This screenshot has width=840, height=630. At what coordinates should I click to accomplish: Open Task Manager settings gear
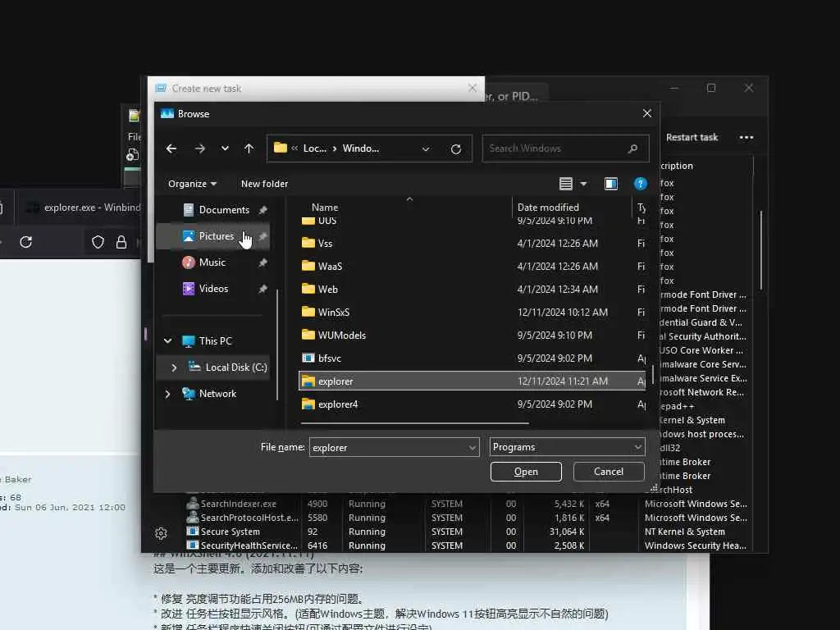tap(161, 533)
